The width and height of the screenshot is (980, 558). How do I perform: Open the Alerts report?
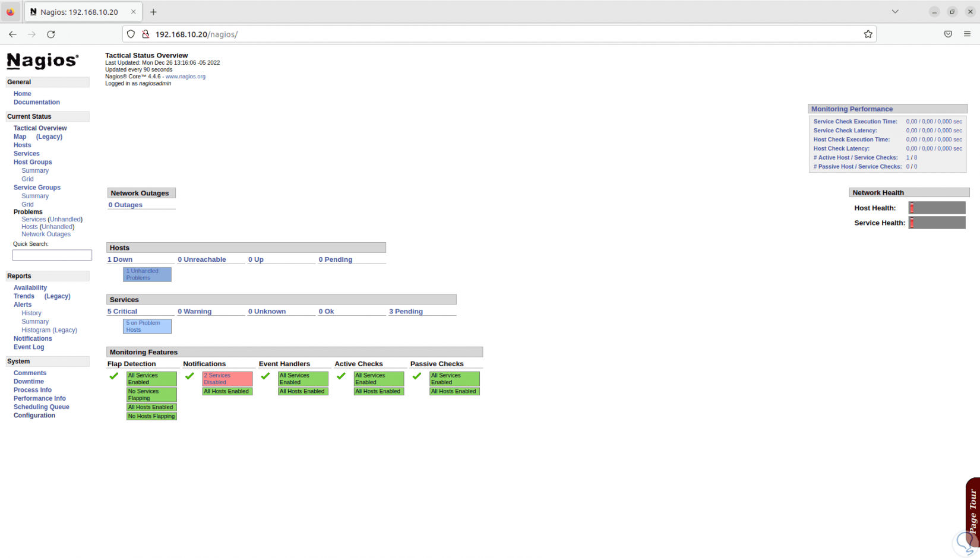(23, 305)
